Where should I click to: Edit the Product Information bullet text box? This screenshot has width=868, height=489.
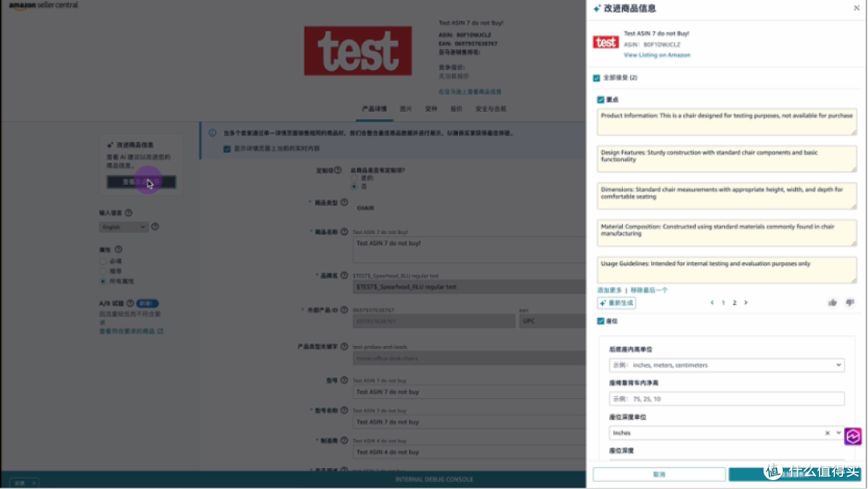coord(727,121)
